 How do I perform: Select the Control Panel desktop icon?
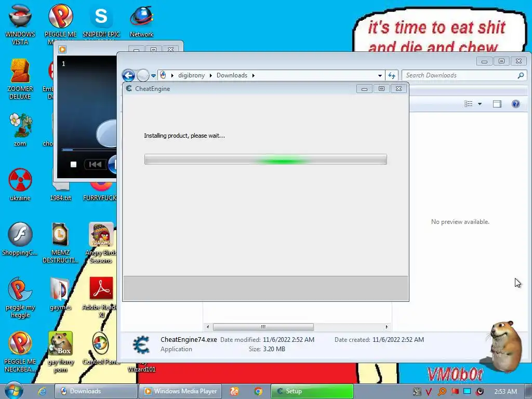[101, 348]
